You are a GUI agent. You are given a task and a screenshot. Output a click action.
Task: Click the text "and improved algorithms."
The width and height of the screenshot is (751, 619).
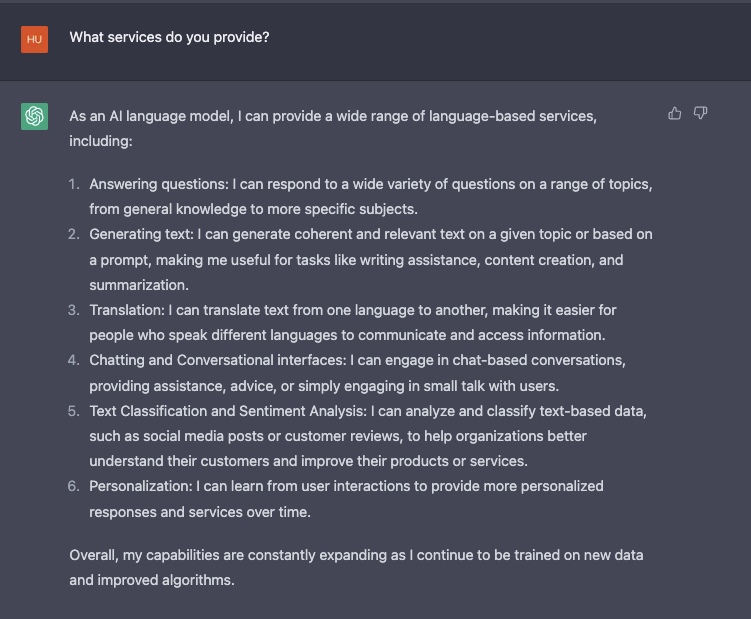pos(151,579)
